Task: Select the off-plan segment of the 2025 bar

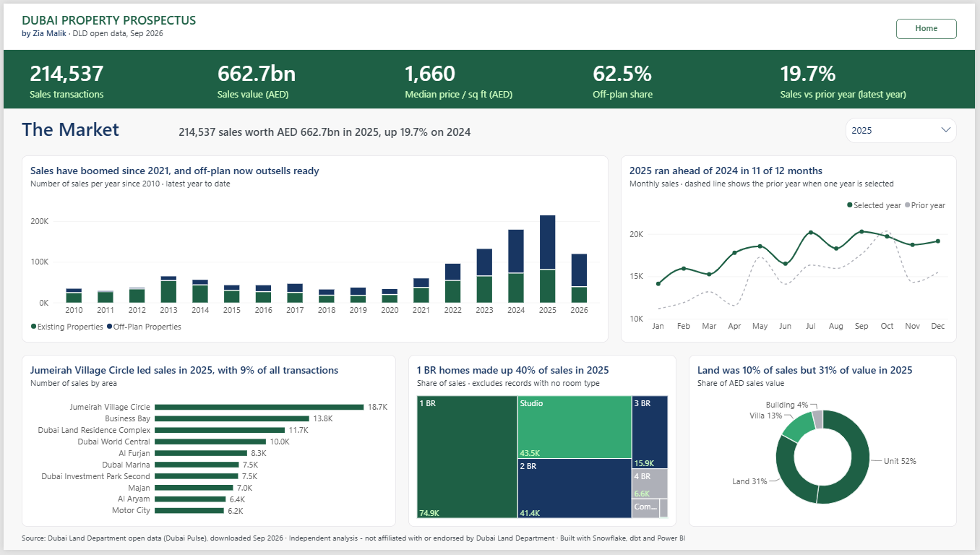Action: [x=548, y=242]
